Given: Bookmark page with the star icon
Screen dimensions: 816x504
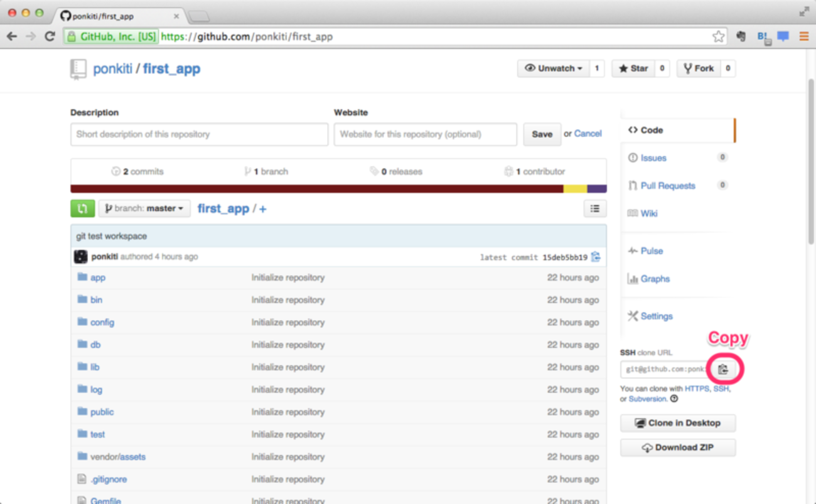Looking at the screenshot, I should pyautogui.click(x=718, y=36).
